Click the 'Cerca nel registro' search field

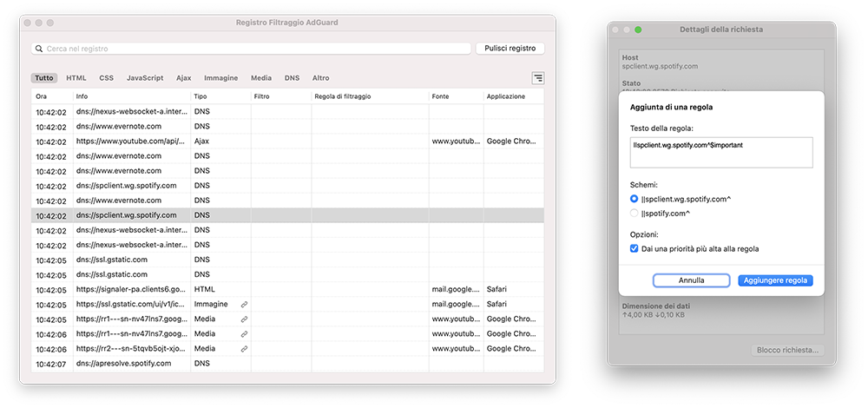[251, 49]
